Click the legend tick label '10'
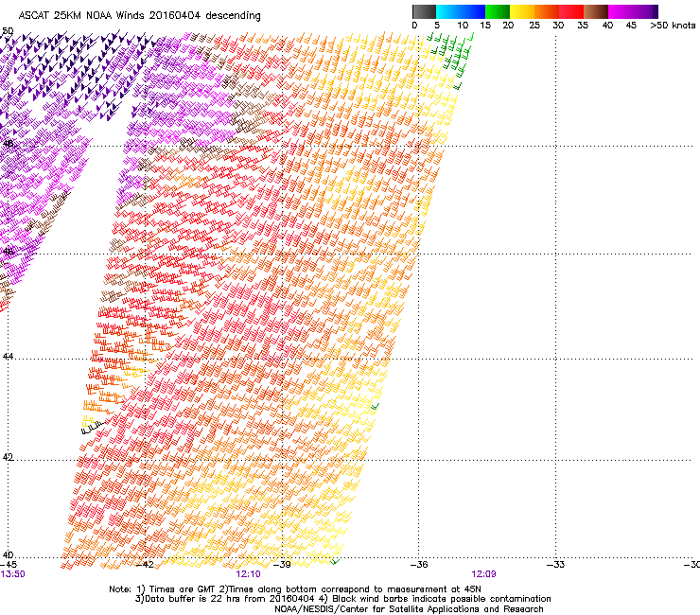 463,26
